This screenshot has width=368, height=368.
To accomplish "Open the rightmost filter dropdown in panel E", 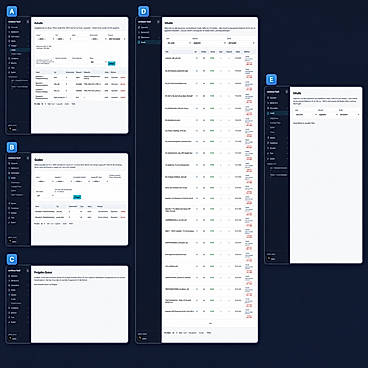I will point(349,114).
